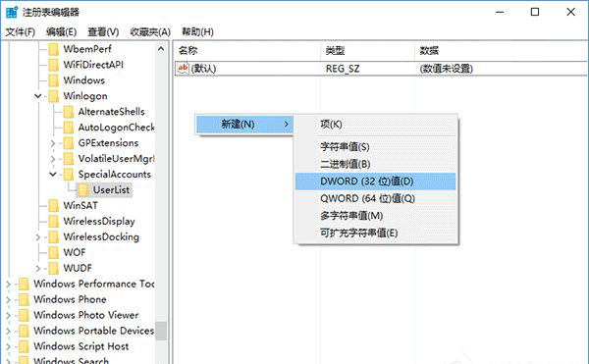Click the 类型 column header
The width and height of the screenshot is (589, 364).
coord(368,50)
